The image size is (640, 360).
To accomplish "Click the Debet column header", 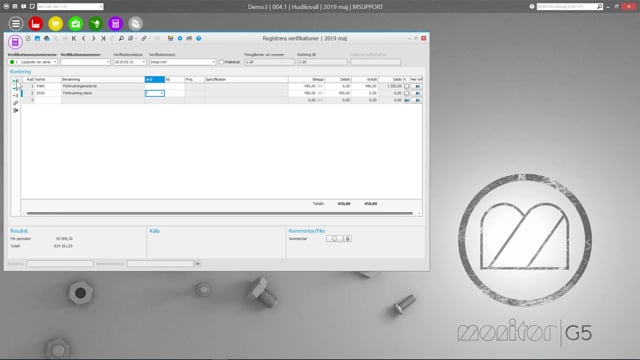I will click(x=338, y=79).
